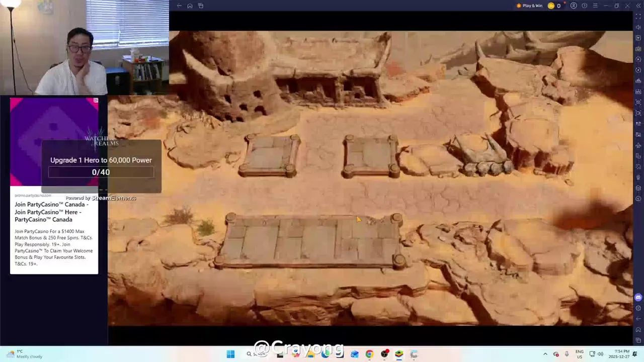Viewport: 644px width, 362px height.
Task: Toggle fullscreen from the sidebar top icon
Action: pyautogui.click(x=638, y=17)
